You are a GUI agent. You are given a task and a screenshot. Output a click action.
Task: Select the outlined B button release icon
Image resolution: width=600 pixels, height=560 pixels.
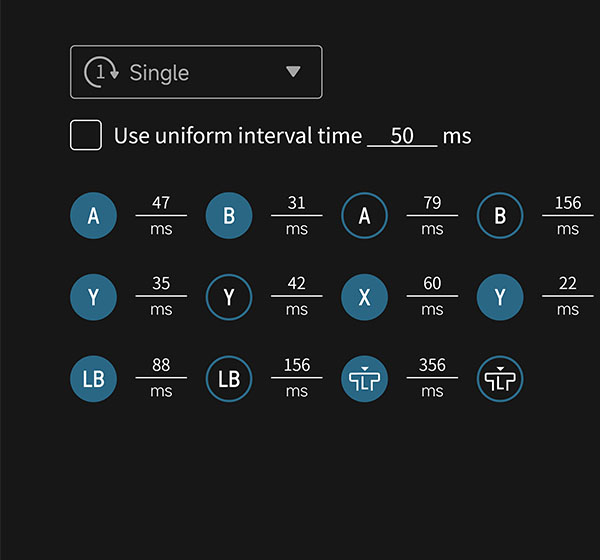(x=500, y=216)
